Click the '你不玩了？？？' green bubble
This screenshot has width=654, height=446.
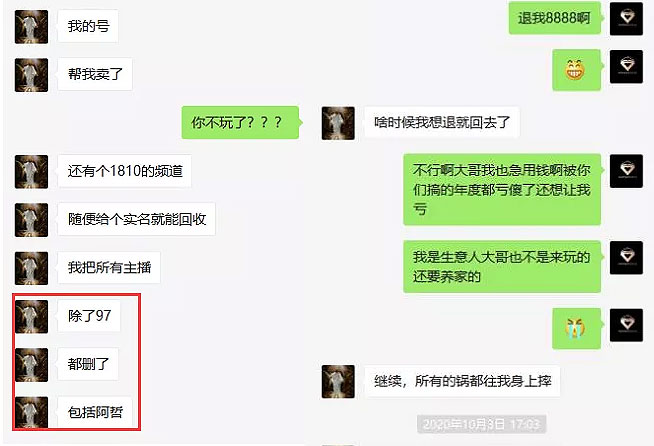pyautogui.click(x=241, y=123)
